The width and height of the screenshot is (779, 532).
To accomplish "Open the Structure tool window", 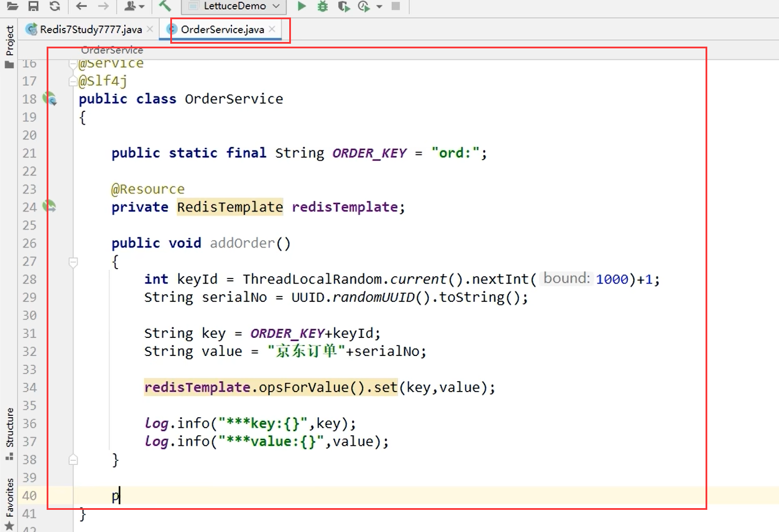I will (x=9, y=434).
